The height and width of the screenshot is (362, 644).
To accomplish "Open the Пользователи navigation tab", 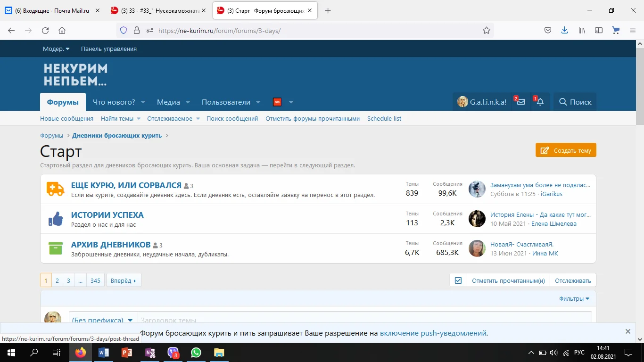I will (226, 102).
